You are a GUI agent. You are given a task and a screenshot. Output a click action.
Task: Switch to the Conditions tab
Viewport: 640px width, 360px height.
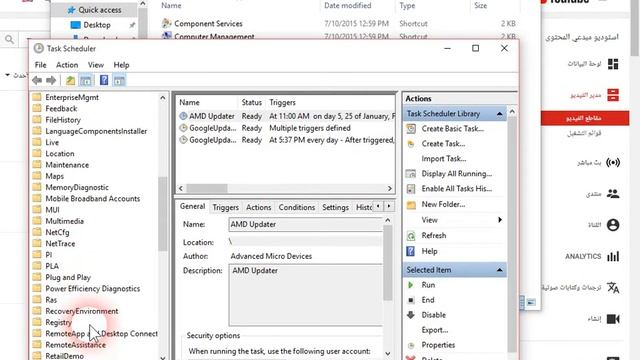pos(297,207)
